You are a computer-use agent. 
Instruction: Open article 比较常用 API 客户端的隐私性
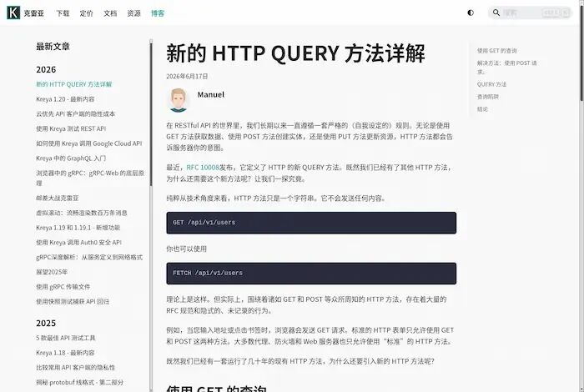[x=76, y=368]
